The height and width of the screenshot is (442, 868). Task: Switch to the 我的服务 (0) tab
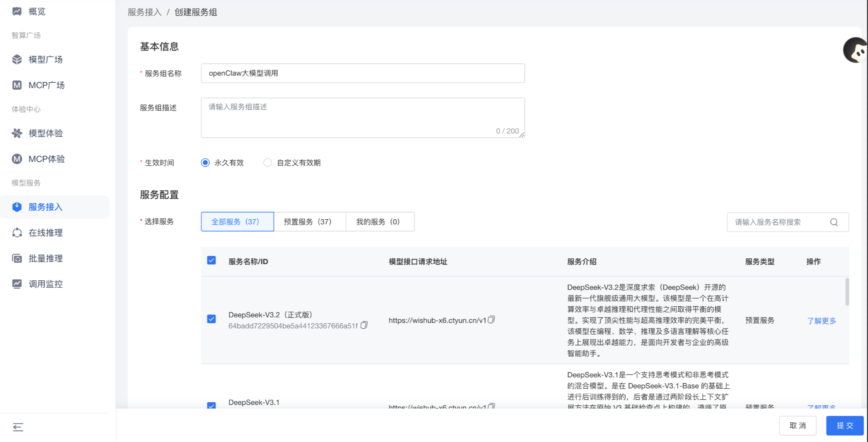[x=380, y=222]
